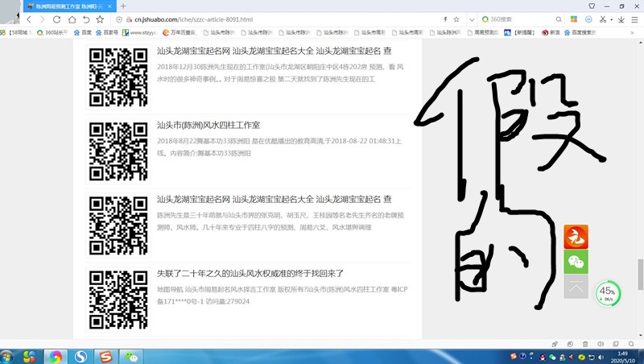Open Sogou browser from the taskbar
This screenshot has width=644, height=364.
point(80,356)
